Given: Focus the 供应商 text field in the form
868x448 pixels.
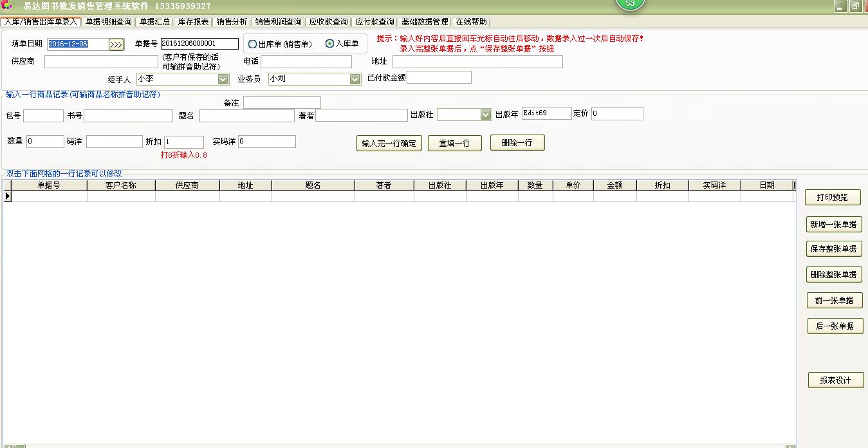Looking at the screenshot, I should point(101,62).
